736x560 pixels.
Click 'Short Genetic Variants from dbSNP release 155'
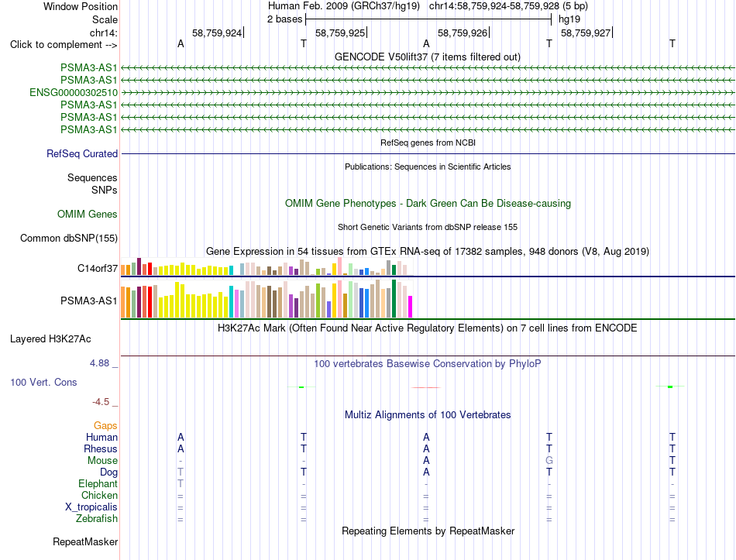point(428,227)
